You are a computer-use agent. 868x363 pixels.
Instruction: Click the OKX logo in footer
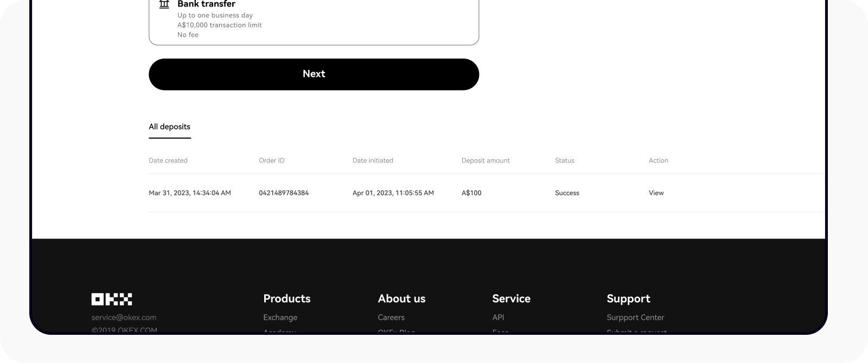112,299
